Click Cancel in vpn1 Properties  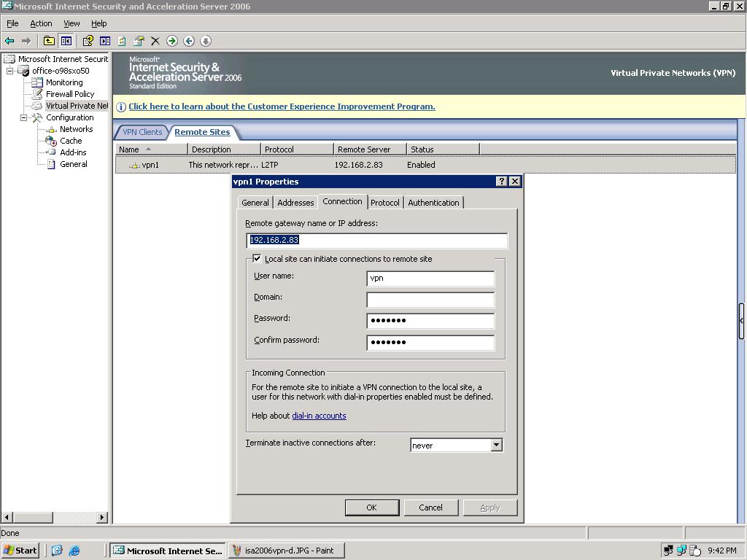430,507
